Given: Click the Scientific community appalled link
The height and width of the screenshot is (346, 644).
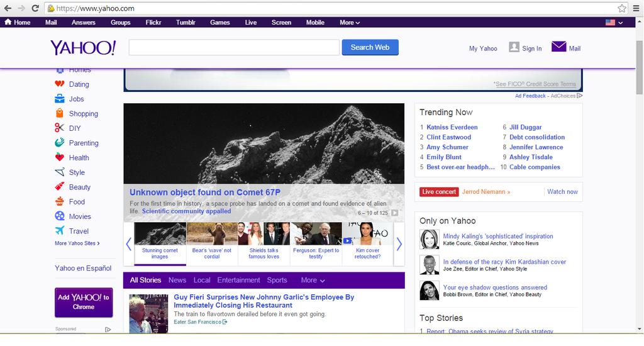Looking at the screenshot, I should tap(186, 211).
